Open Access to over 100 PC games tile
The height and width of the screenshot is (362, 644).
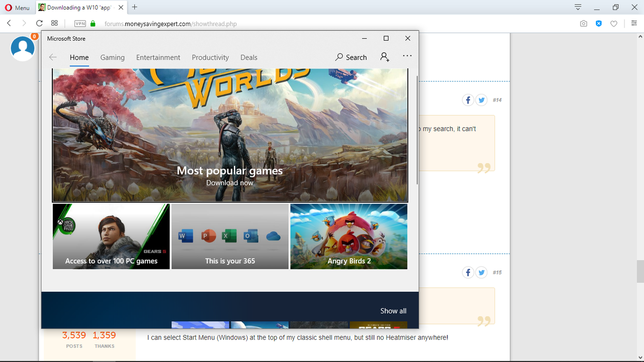[x=111, y=236]
